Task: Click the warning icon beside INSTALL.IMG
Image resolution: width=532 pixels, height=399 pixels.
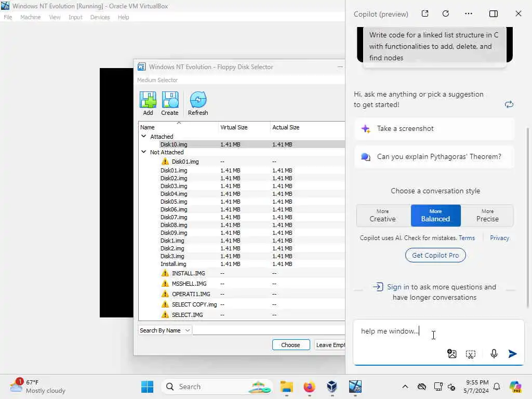Action: [165, 273]
